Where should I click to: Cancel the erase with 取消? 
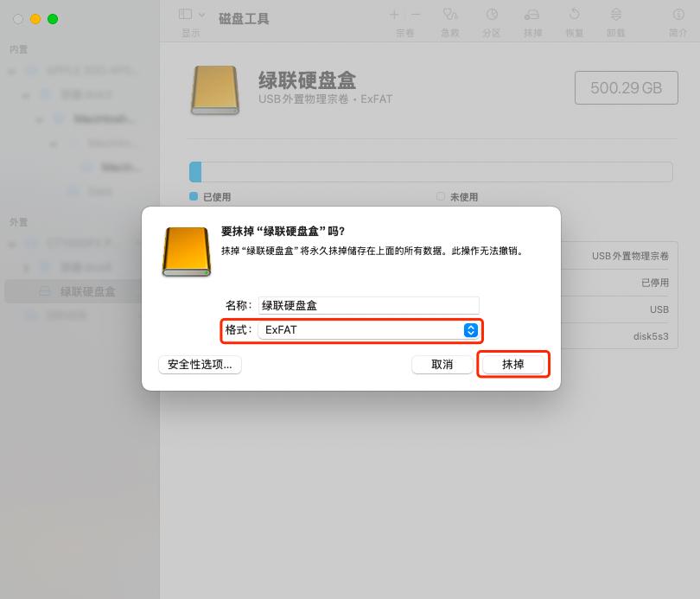point(442,365)
